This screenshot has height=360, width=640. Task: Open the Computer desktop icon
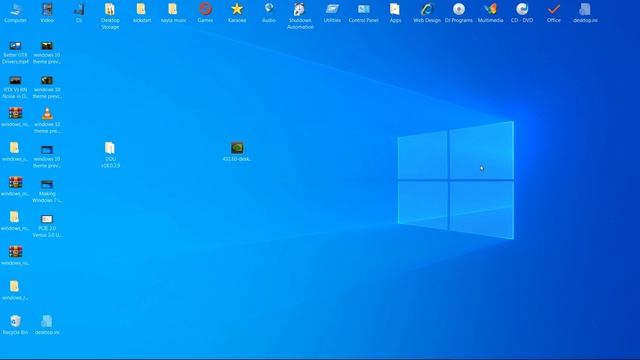16,12
